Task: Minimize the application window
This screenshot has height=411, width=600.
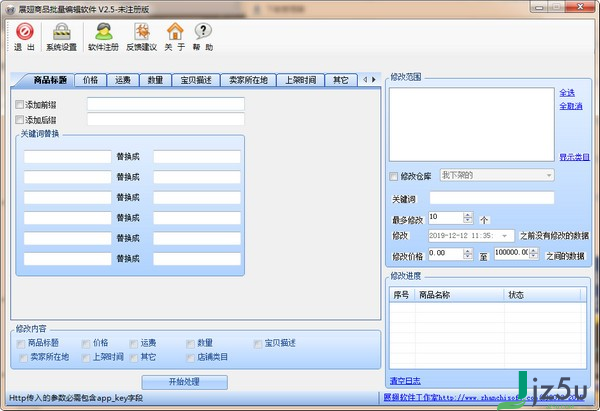Action: (x=539, y=7)
